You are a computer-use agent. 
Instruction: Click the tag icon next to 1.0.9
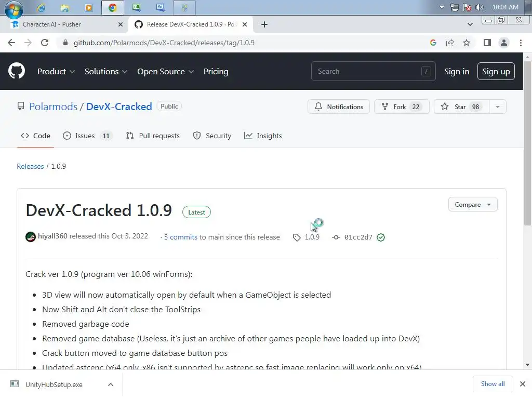297,237
